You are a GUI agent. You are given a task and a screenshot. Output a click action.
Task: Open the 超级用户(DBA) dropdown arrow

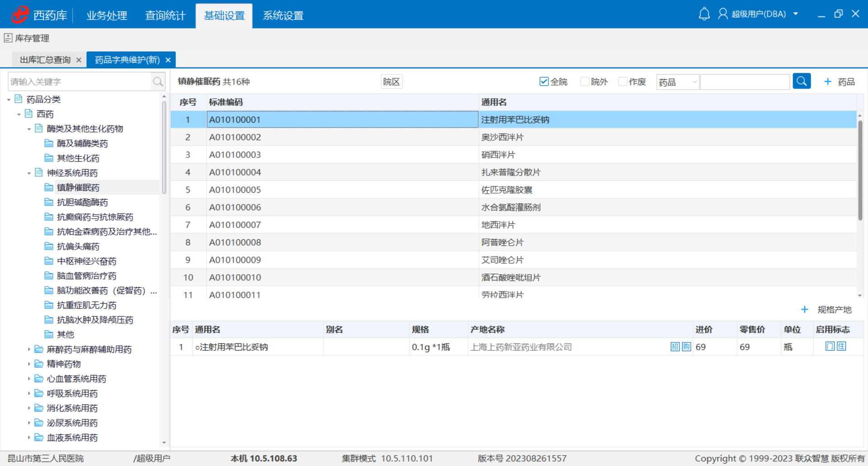click(796, 14)
